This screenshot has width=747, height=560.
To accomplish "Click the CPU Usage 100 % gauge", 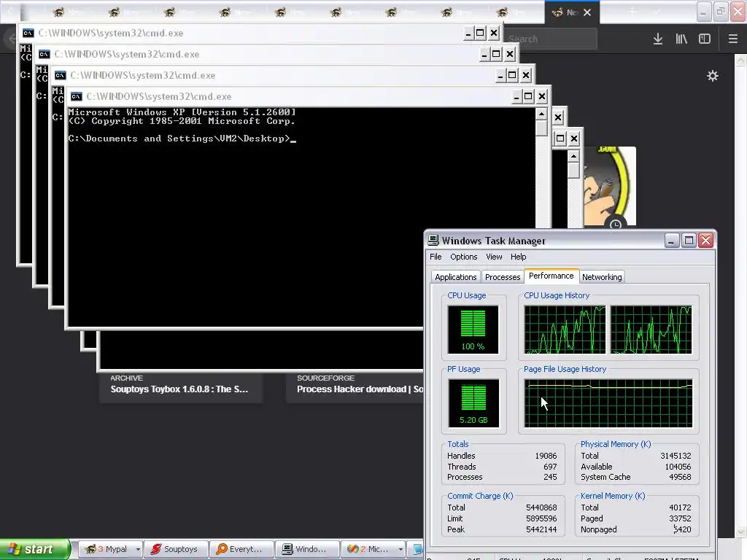I will click(473, 330).
